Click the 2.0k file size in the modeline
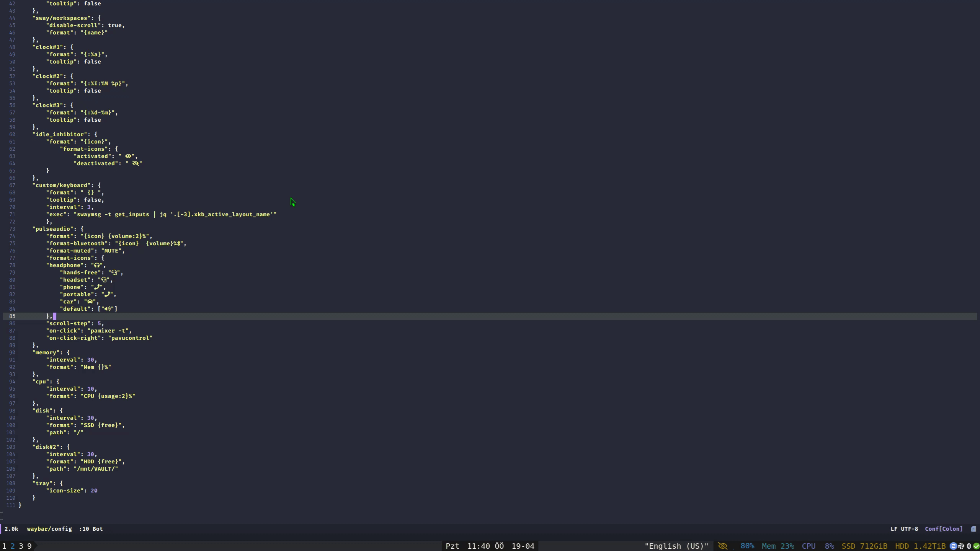980x551 pixels. click(x=11, y=529)
